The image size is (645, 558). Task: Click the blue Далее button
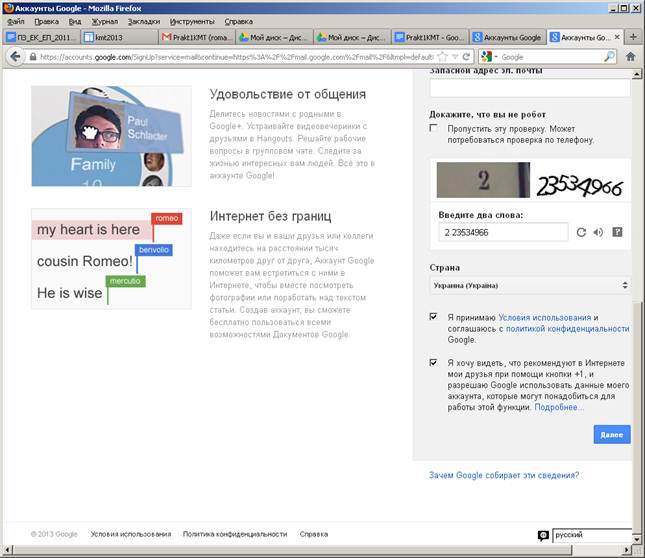612,434
